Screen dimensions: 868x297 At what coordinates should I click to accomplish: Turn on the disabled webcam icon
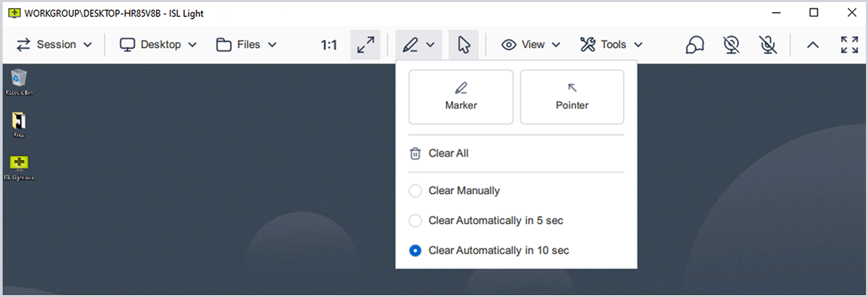pos(731,45)
